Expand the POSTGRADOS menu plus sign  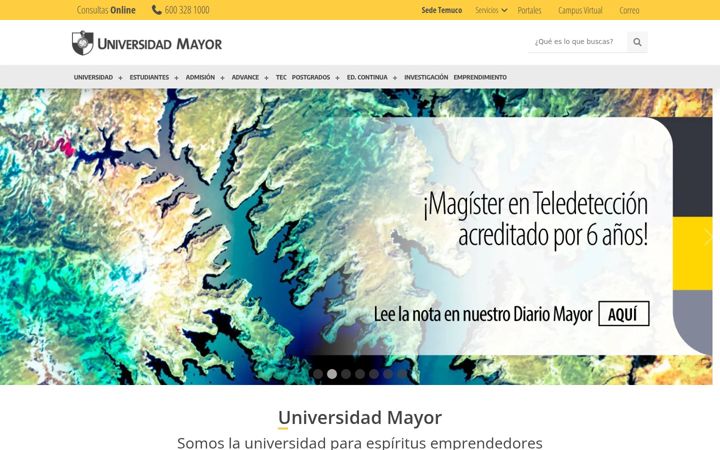[x=338, y=78]
